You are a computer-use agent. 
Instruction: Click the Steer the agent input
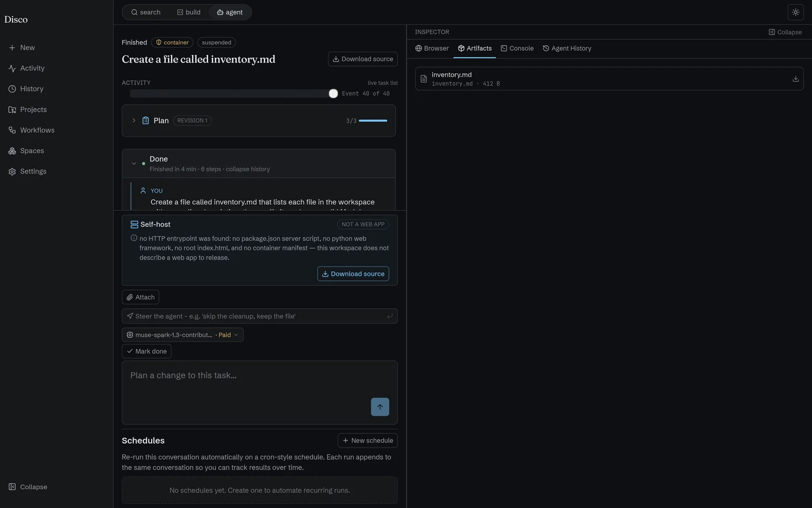point(260,316)
